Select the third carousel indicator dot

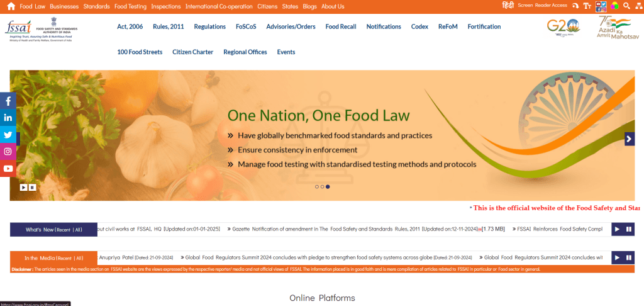328,187
